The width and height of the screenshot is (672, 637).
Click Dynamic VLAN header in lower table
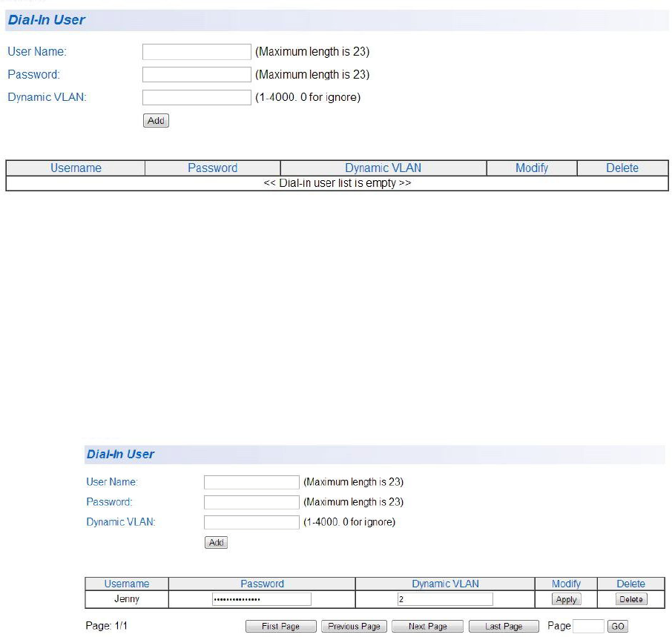click(x=445, y=584)
